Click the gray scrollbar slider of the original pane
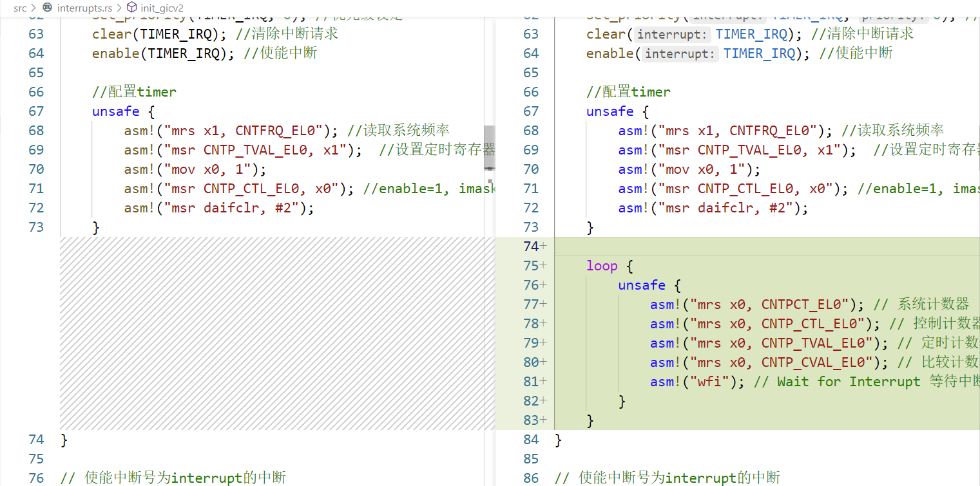The width and height of the screenshot is (980, 486). [489, 148]
